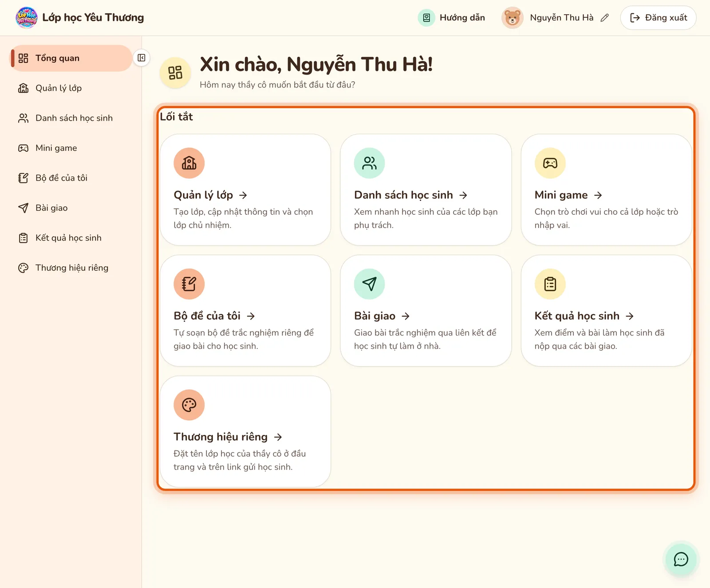
Task: Click the Lối tắt section heading
Action: [x=176, y=117]
